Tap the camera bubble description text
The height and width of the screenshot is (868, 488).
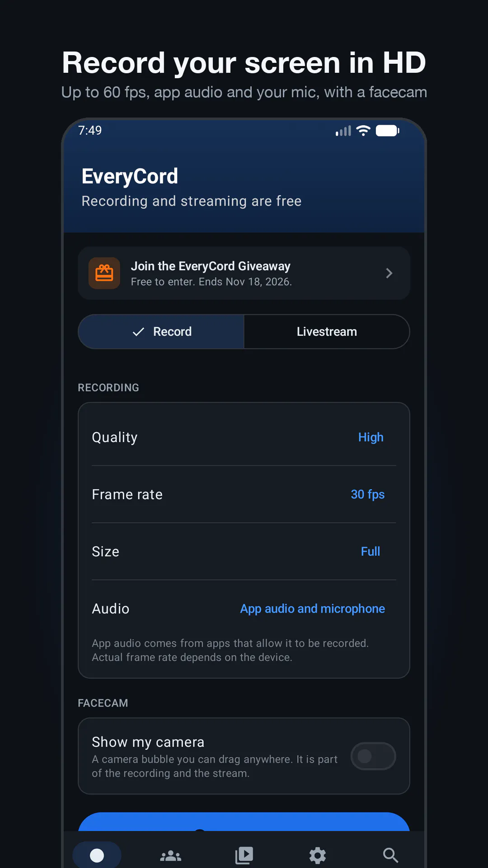coord(215,766)
